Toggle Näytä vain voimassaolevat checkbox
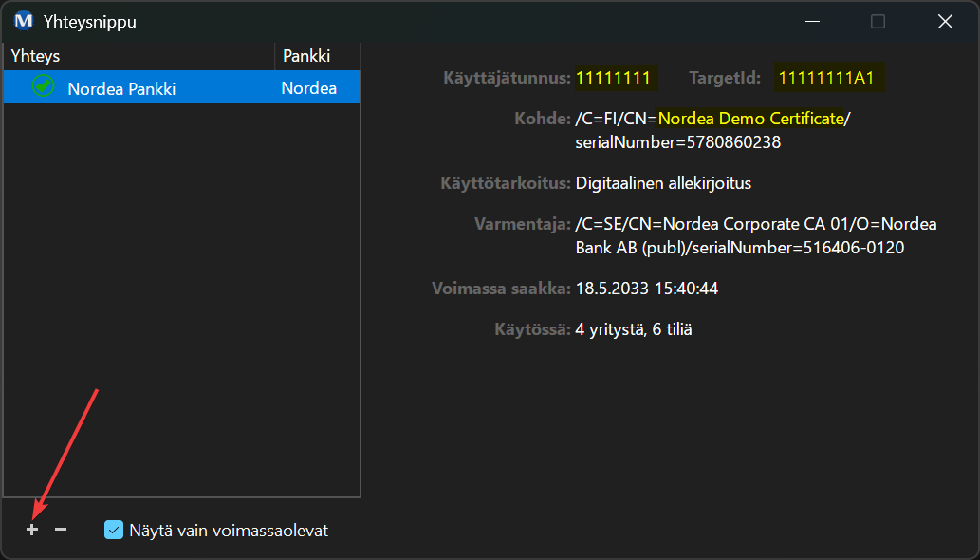Screen dimensions: 980x560 113,530
